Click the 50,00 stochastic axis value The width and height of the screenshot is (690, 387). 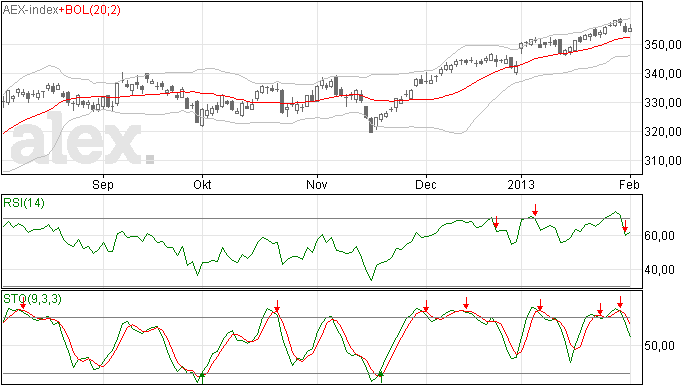pos(659,346)
